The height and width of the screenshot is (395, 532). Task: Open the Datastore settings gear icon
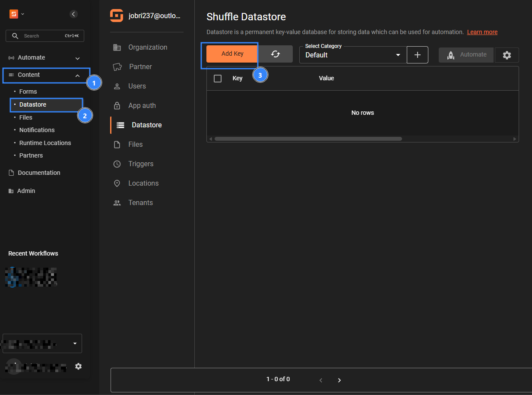(x=507, y=55)
